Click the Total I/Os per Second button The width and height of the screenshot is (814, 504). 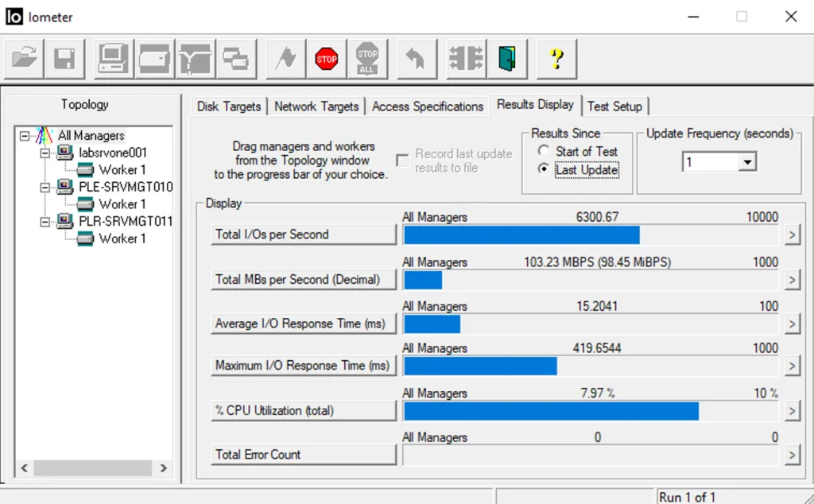303,235
